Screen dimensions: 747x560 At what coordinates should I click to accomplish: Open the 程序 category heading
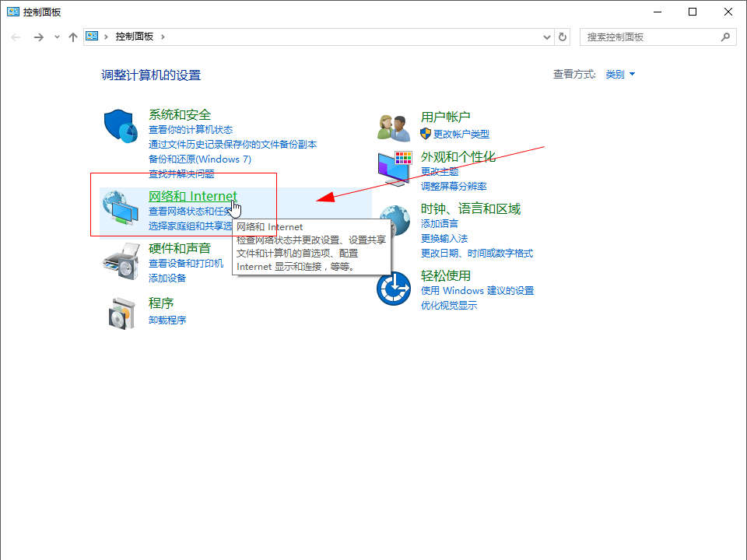(161, 303)
